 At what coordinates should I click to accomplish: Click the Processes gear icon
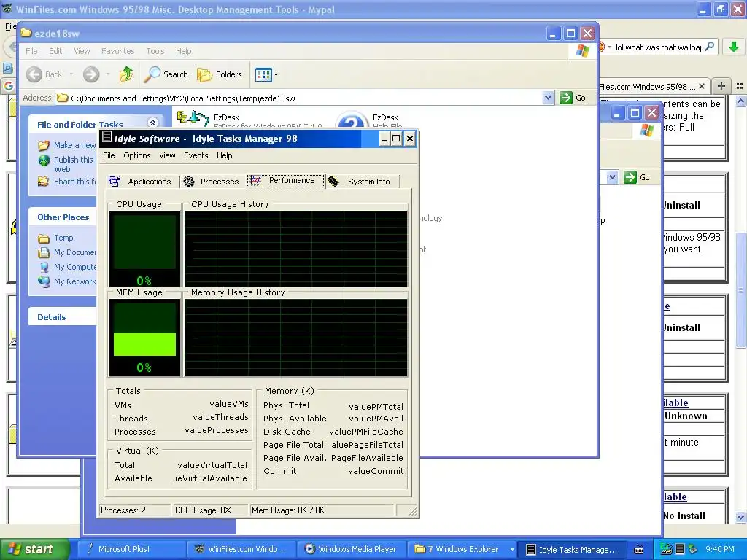point(189,181)
